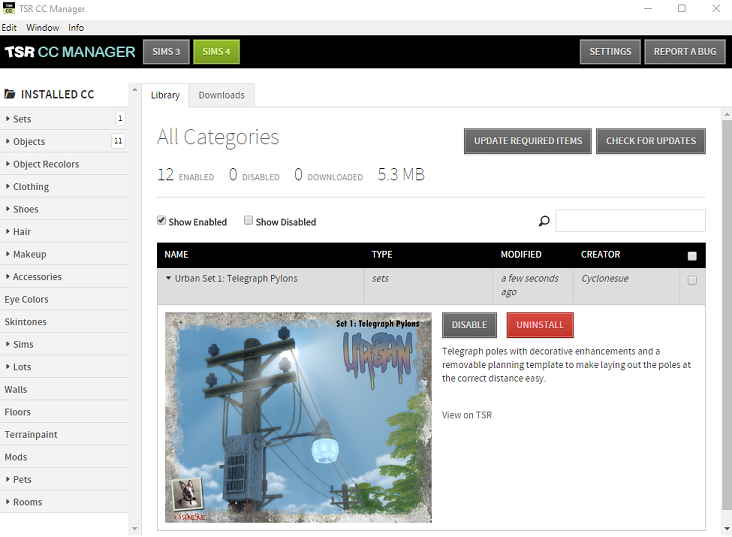Switch to the Library tab

coord(165,95)
